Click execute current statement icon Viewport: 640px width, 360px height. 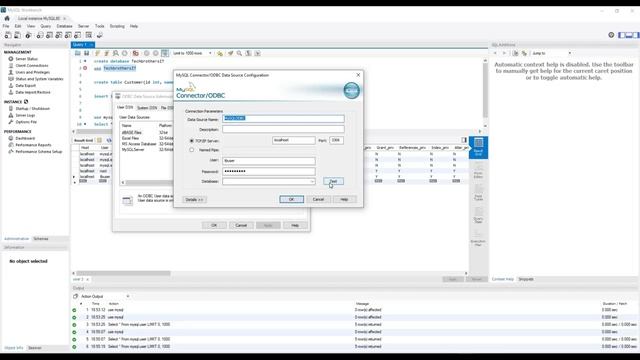point(107,53)
